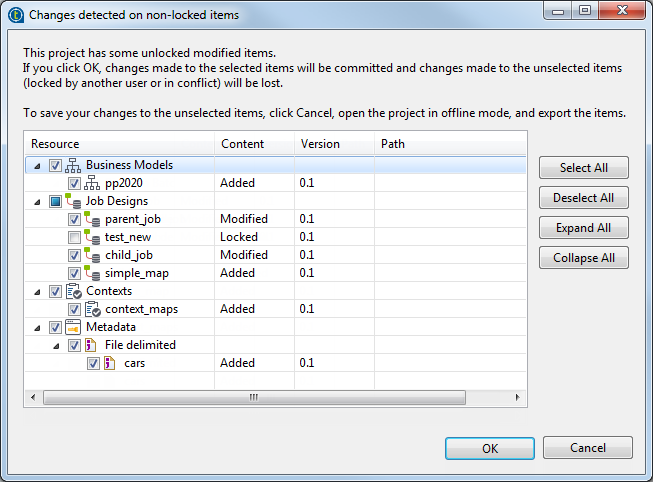Click the Business Models category icon
The height and width of the screenshot is (482, 653).
74,165
